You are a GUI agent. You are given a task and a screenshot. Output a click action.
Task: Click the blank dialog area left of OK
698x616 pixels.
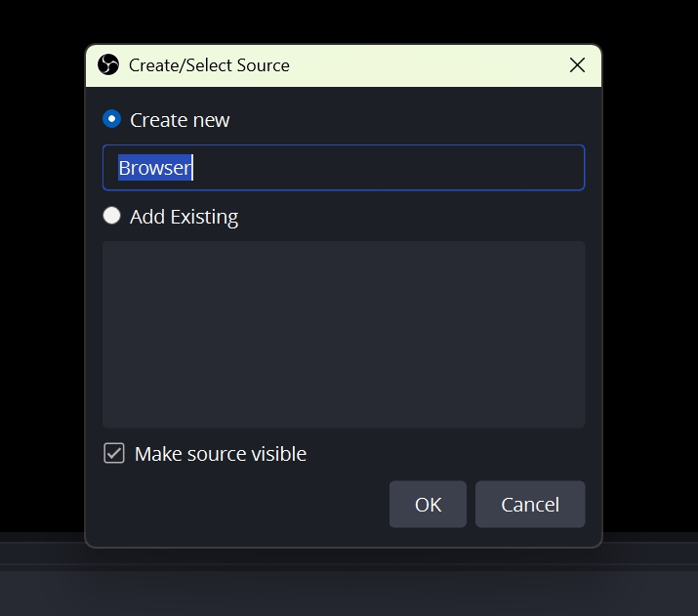(245, 505)
